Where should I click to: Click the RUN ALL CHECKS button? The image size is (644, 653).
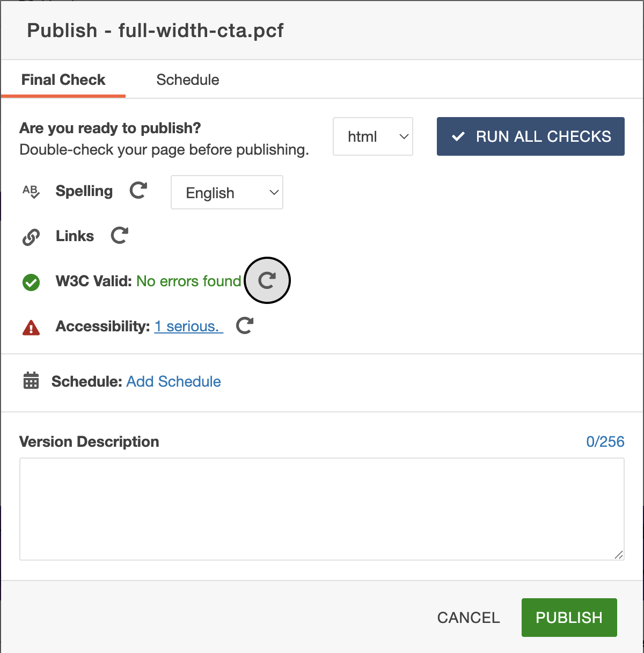coord(531,136)
